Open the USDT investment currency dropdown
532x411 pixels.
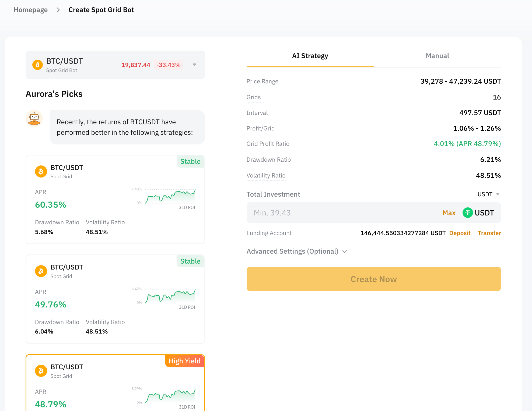pyautogui.click(x=488, y=194)
